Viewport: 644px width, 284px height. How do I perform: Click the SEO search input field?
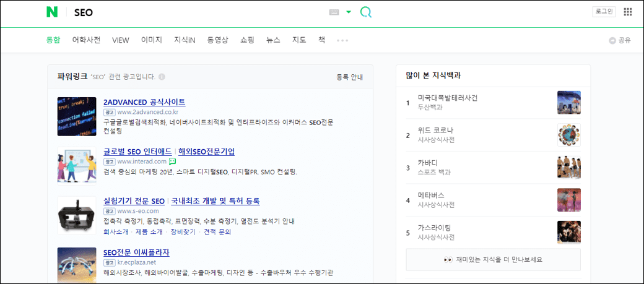(x=197, y=13)
